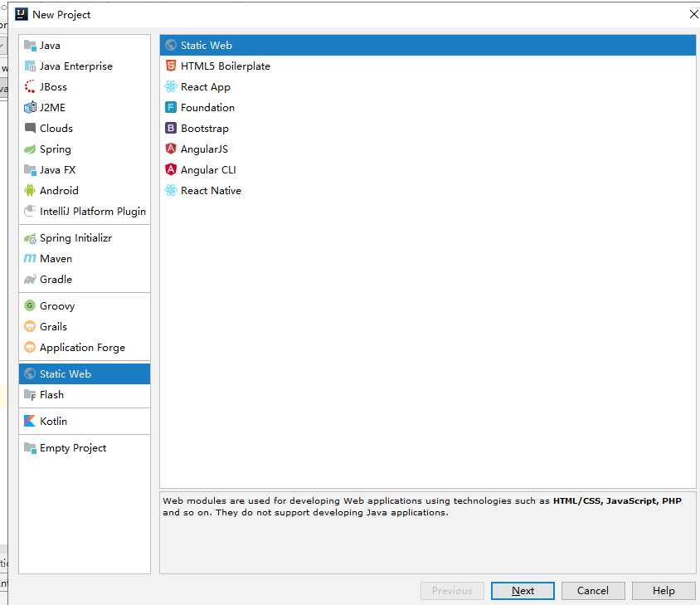Choose Spring project type
Screen dimensions: 700x605
85,149
